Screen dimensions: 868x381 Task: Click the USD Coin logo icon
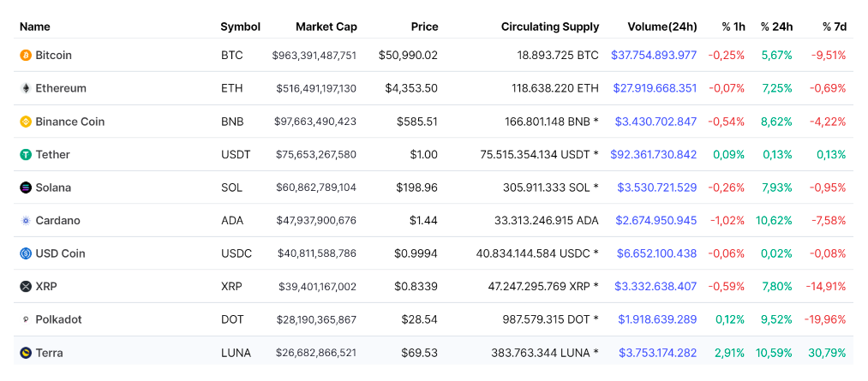[26, 253]
